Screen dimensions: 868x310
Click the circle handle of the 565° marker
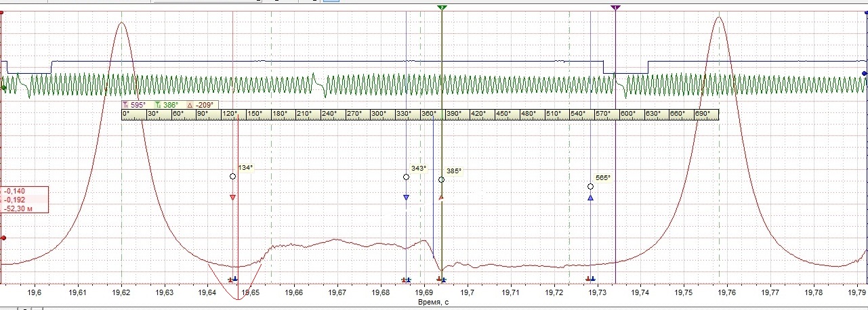[590, 186]
